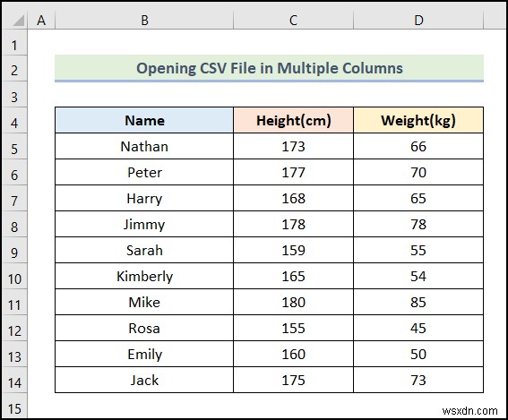Click the title cell Opening CSV File
The image size is (508, 420).
tap(269, 68)
